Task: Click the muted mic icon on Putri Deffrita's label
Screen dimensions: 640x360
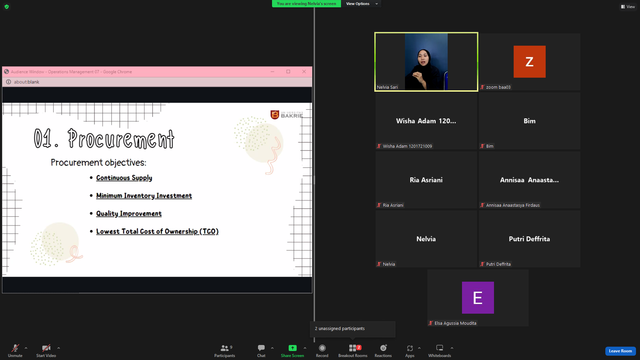Action: click(482, 264)
